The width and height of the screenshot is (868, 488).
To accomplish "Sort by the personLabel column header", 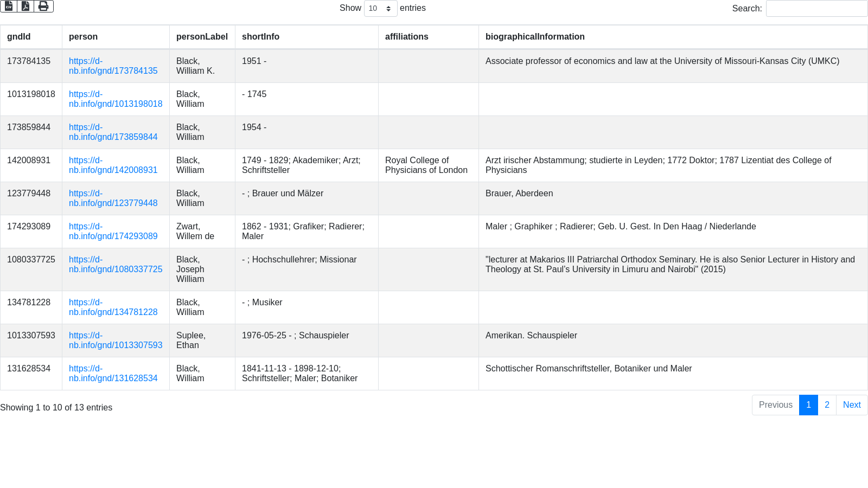I will [x=202, y=37].
